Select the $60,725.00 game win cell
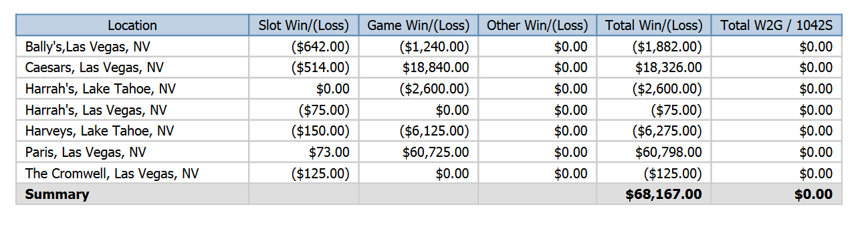The height and width of the screenshot is (241, 868). [418, 152]
